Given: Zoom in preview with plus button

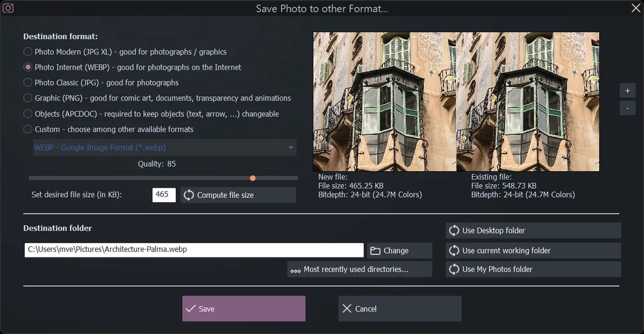Looking at the screenshot, I should click(x=628, y=91).
